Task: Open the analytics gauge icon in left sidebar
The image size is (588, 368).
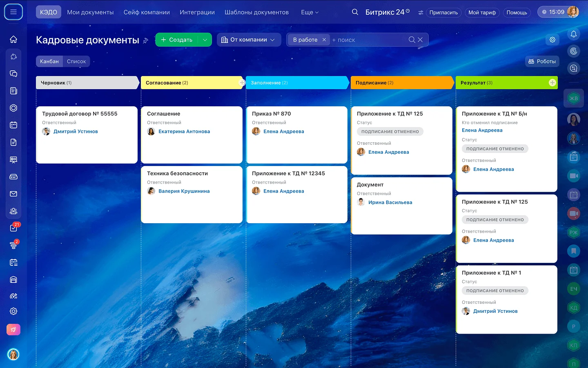Action: 13,296
